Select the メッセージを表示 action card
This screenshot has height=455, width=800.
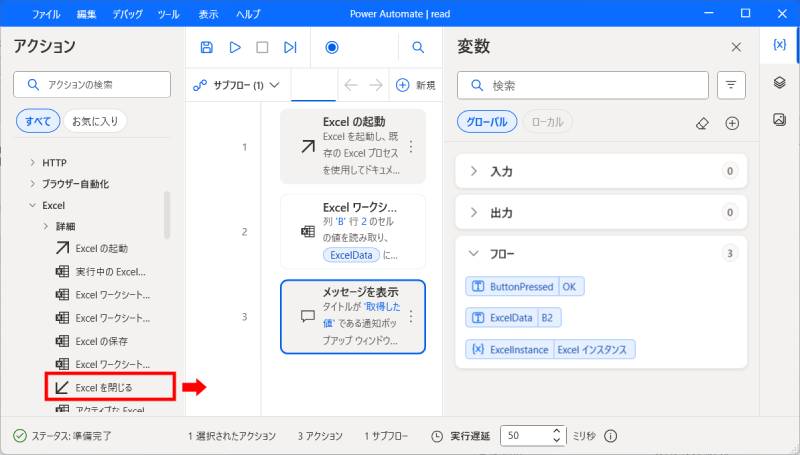(353, 317)
